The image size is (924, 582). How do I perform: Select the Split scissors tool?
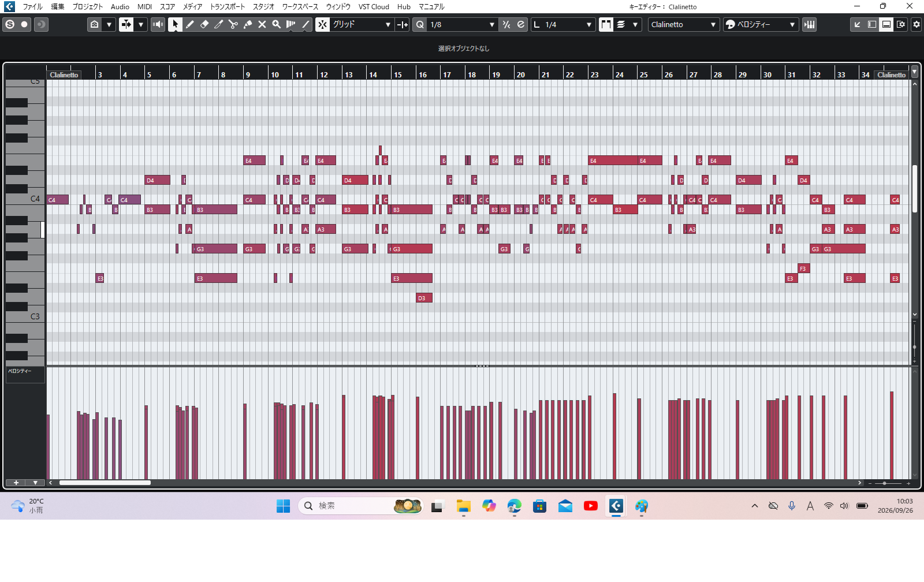[x=233, y=24]
